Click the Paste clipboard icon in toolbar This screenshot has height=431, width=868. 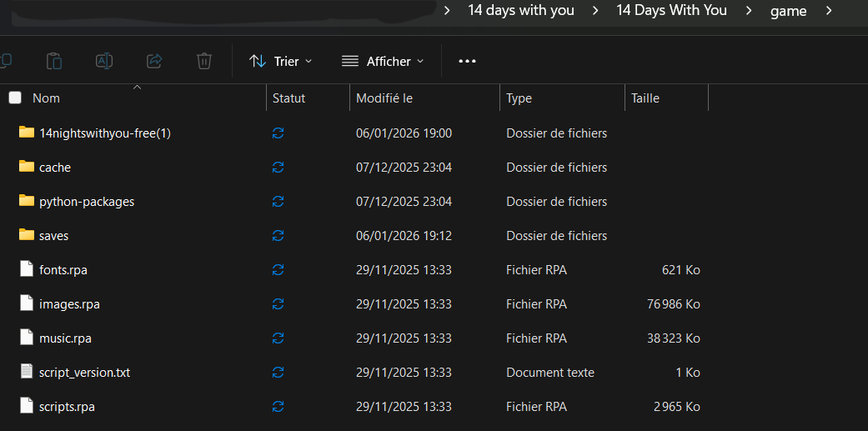tap(54, 61)
